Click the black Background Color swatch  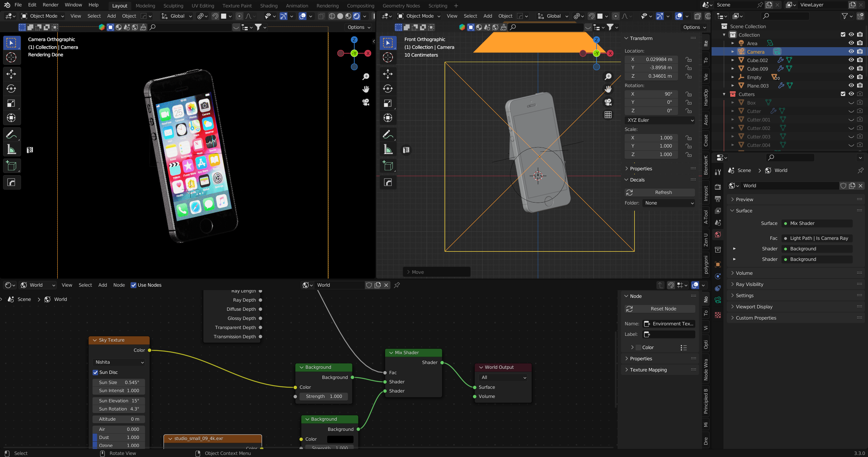340,439
